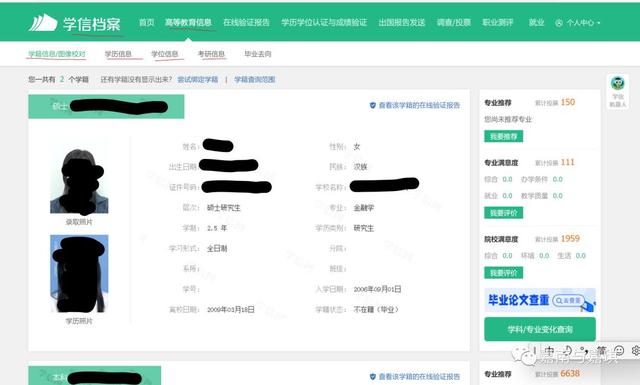This screenshot has width=640, height=385.
Task: Open 职业测评 menu item
Action: tap(498, 22)
